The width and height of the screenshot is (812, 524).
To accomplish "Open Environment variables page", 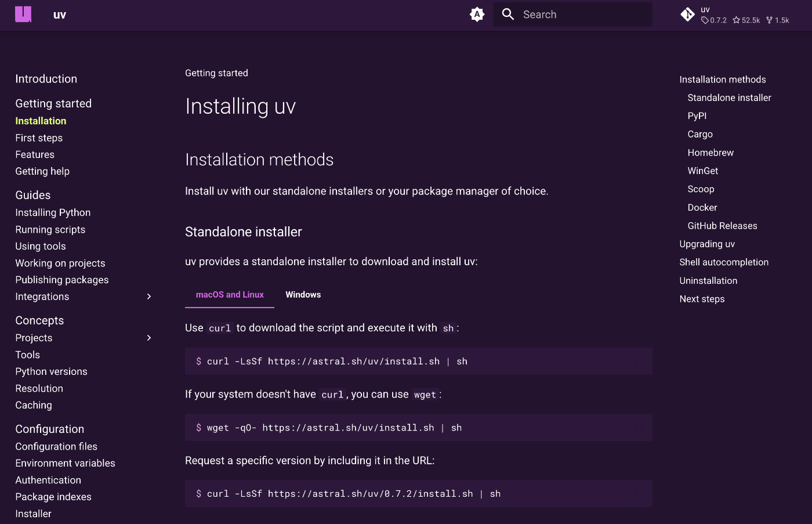I will (x=66, y=463).
